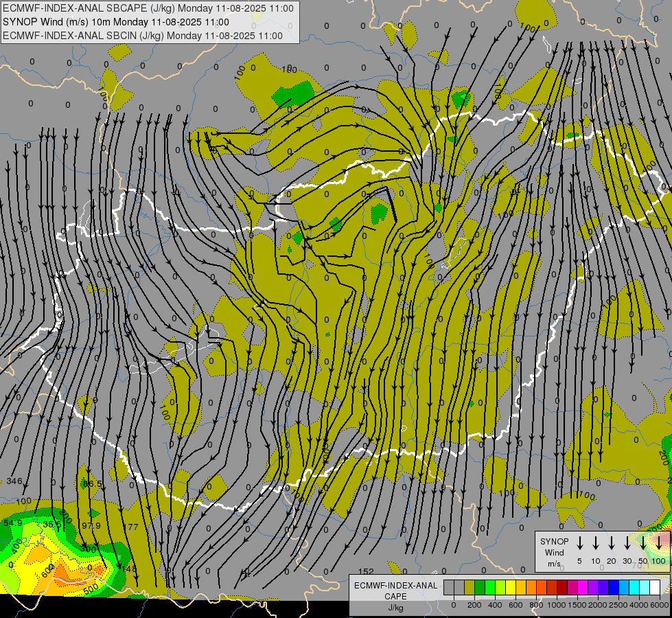
Task: Pick the olive 100-200 CAPE legend swatch
Action: (470, 588)
